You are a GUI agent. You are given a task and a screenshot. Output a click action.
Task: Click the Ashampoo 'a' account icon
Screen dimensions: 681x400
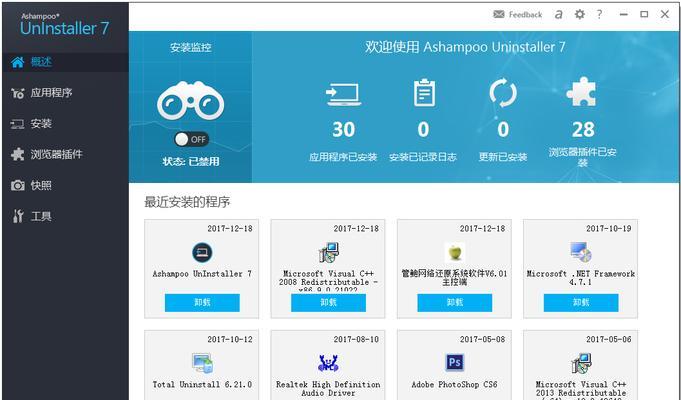(559, 15)
